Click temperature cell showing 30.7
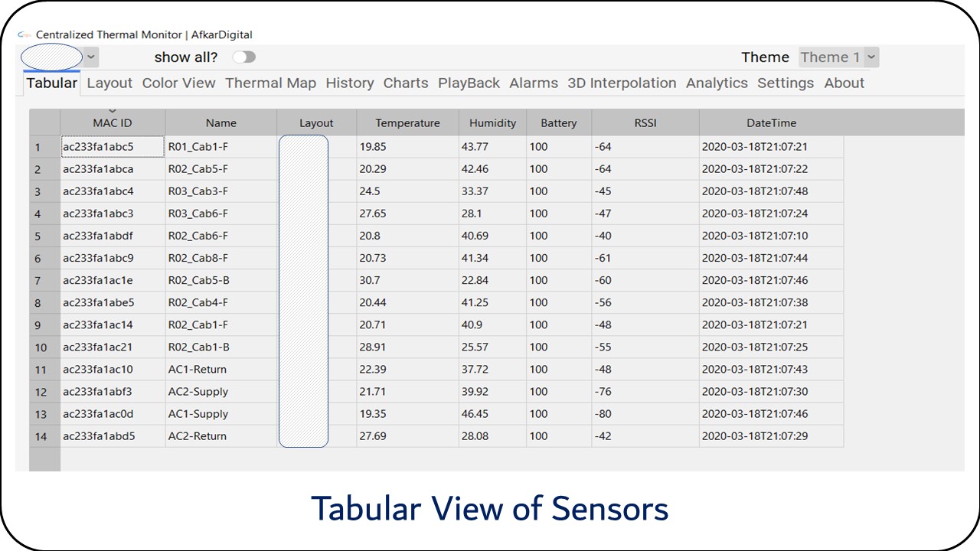980x551 pixels. [407, 281]
